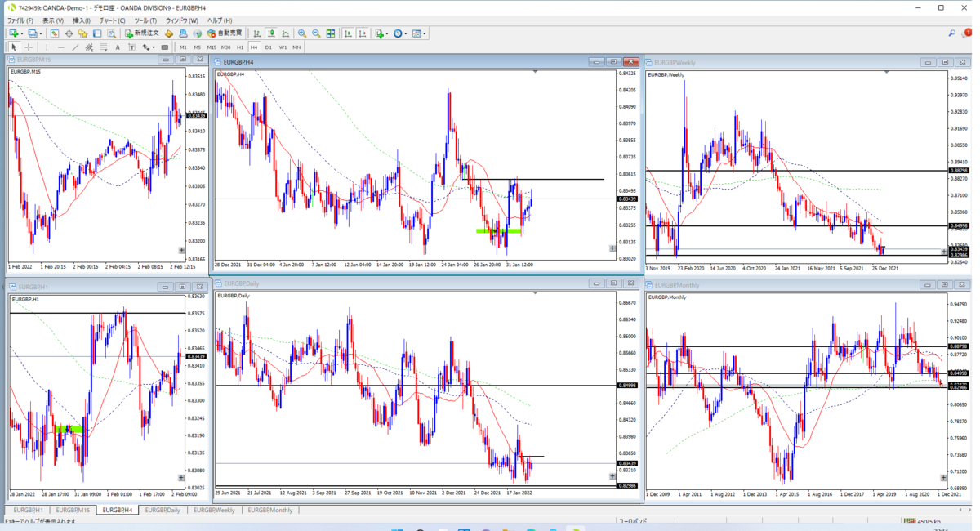Click the 新規注文 new order button
Viewport: 980px width, 531px height.
tap(142, 33)
